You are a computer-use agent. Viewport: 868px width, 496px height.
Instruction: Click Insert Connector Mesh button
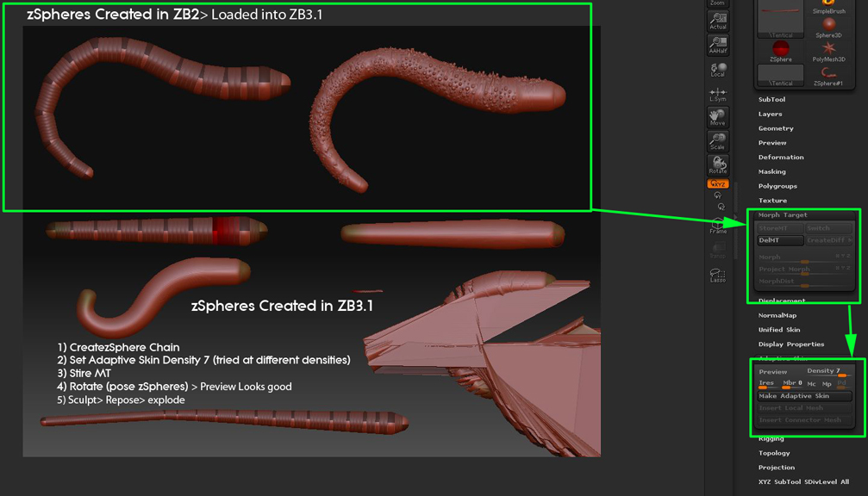[804, 420]
